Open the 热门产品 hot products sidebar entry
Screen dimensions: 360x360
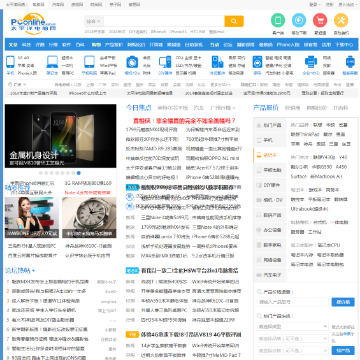point(270,125)
